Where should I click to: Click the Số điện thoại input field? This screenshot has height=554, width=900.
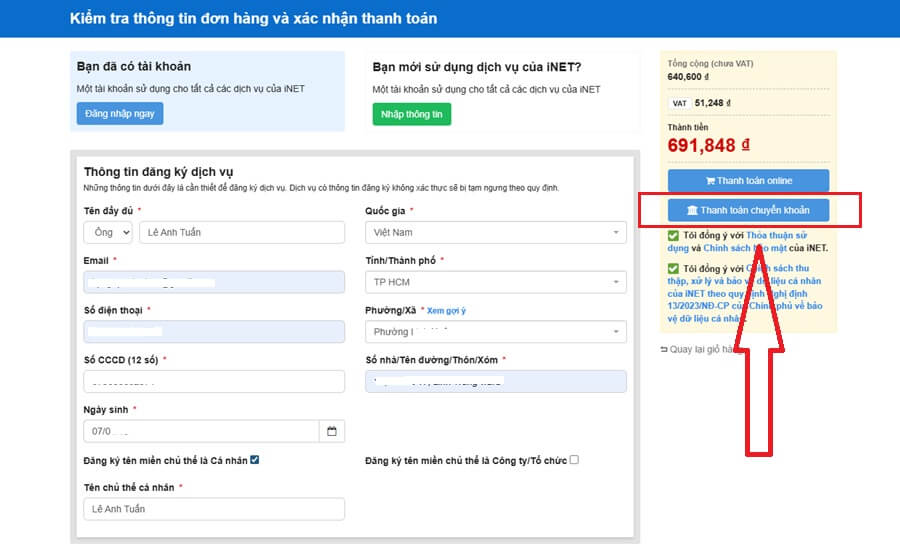click(x=214, y=332)
